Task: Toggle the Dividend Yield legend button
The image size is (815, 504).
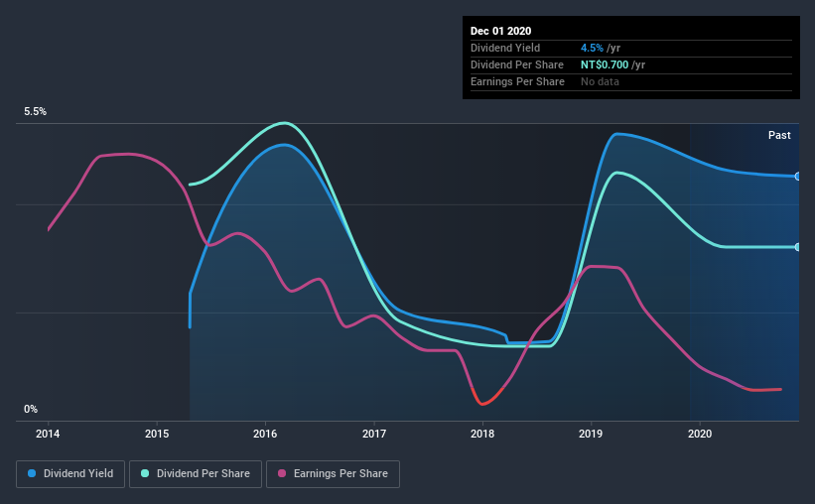Action: [x=70, y=474]
